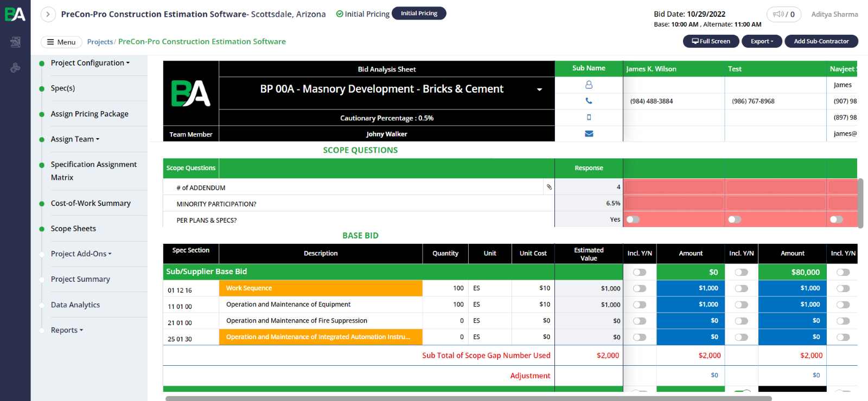The width and height of the screenshot is (868, 401).
Task: Click the green check Initial Pricing status
Action: coord(362,14)
